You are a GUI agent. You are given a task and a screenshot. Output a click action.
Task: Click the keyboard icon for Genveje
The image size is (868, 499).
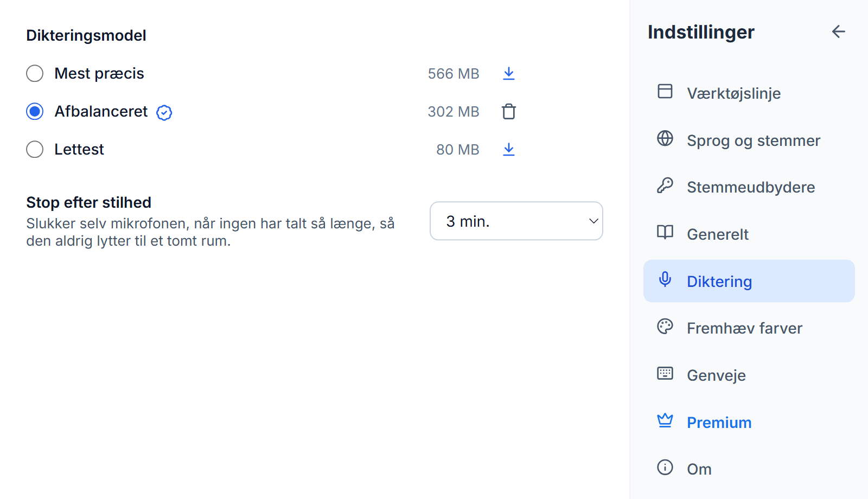pyautogui.click(x=665, y=373)
